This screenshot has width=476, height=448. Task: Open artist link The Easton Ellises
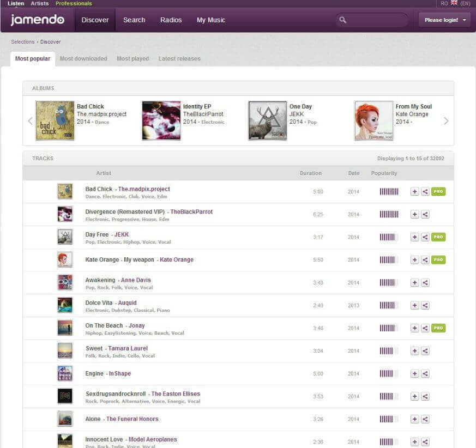pos(176,393)
